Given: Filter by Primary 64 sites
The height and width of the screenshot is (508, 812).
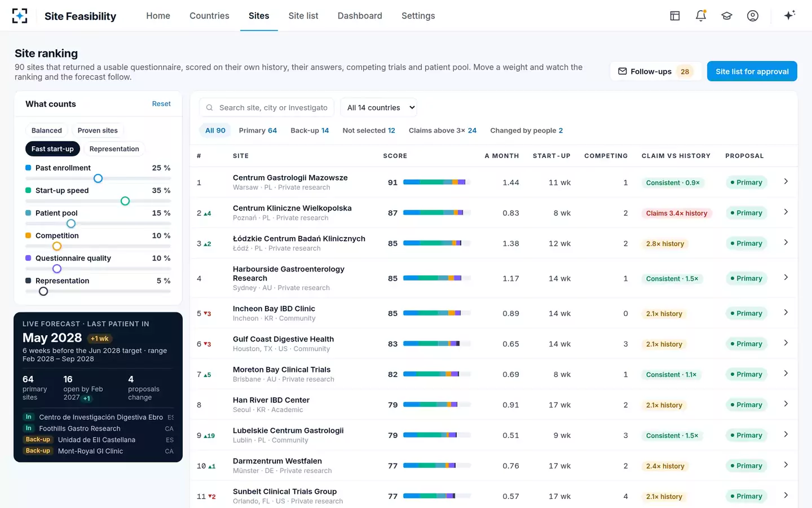Looking at the screenshot, I should coord(258,130).
